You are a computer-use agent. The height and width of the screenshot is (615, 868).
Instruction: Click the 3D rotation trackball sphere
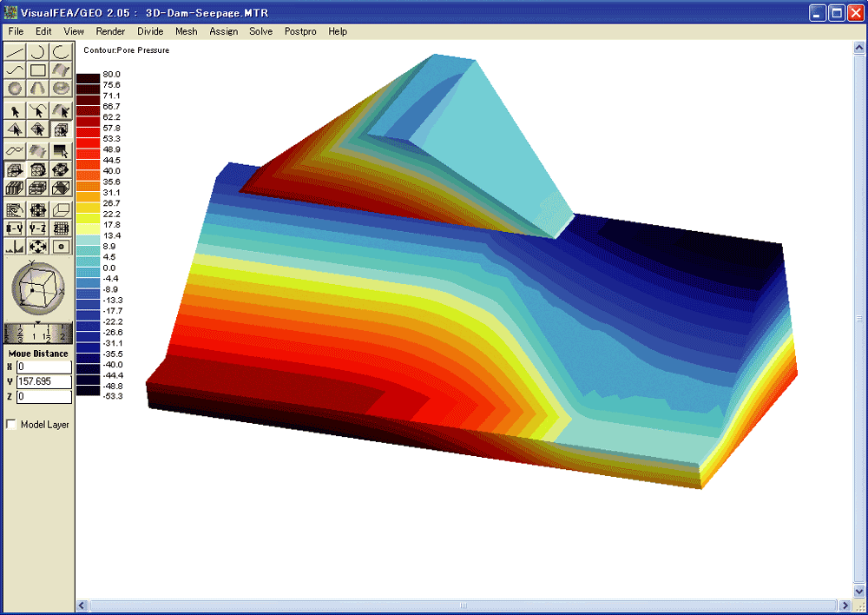(38, 288)
